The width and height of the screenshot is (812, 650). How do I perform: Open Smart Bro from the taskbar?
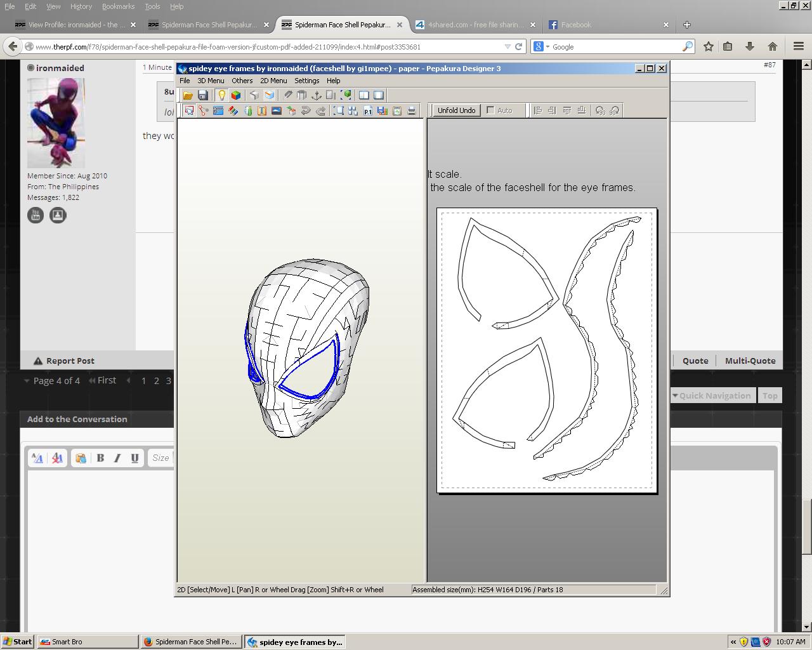88,642
